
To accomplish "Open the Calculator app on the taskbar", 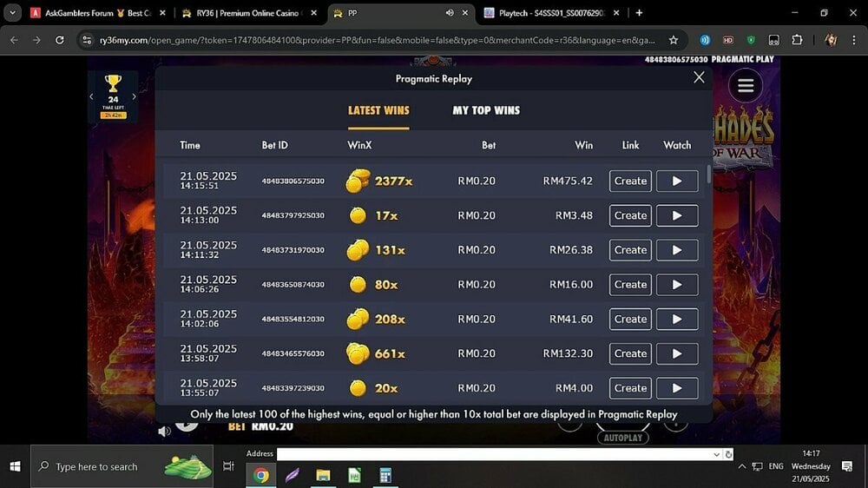I will [x=385, y=475].
